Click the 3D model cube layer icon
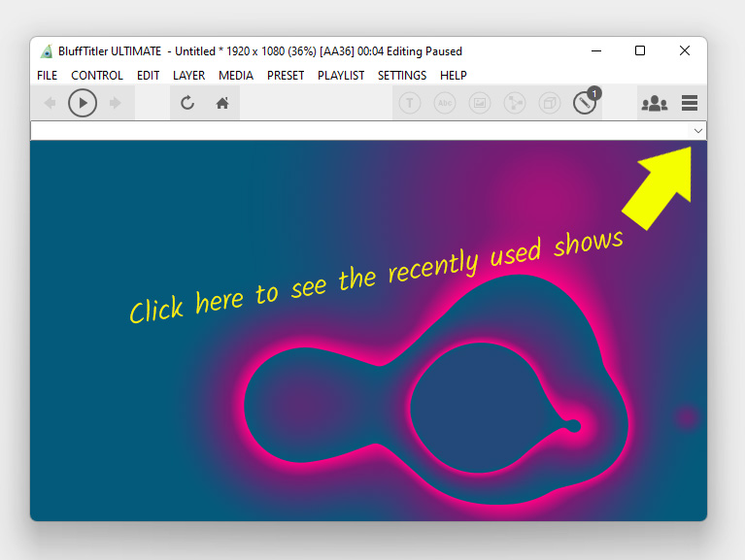 [x=550, y=103]
